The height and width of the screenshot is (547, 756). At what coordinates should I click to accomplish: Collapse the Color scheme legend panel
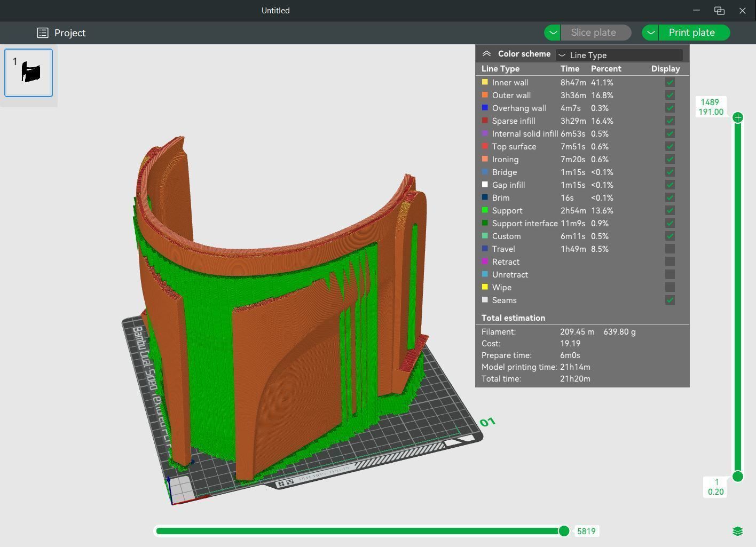(486, 54)
